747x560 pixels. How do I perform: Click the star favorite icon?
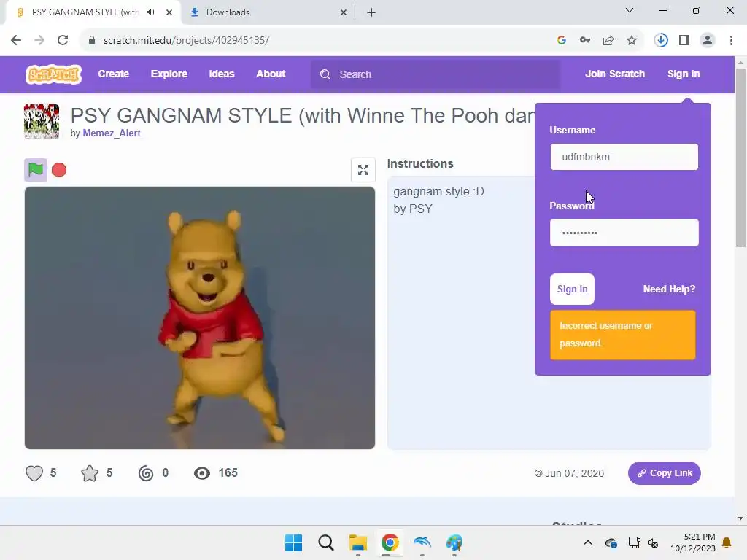point(90,473)
